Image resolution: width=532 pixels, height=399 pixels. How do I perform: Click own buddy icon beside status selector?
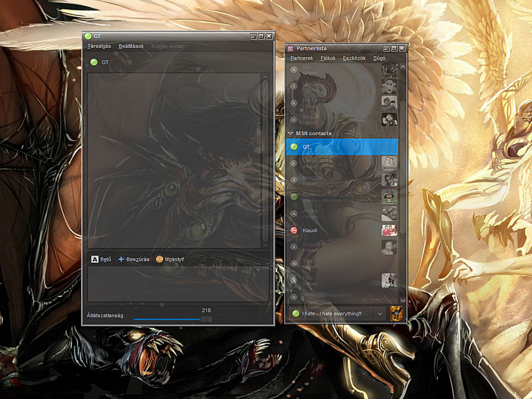pyautogui.click(x=396, y=313)
